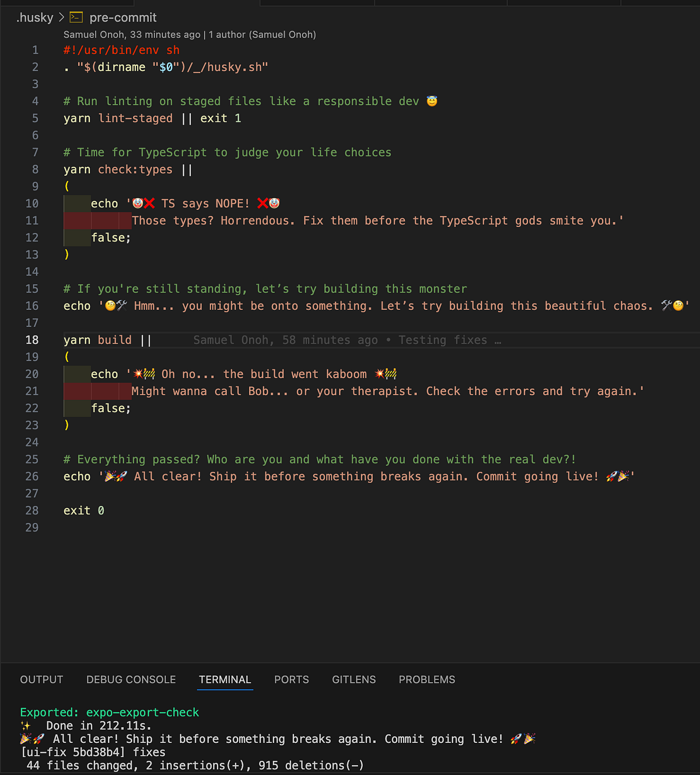Open the git change marker next to line 11
700x775 pixels.
(96, 221)
